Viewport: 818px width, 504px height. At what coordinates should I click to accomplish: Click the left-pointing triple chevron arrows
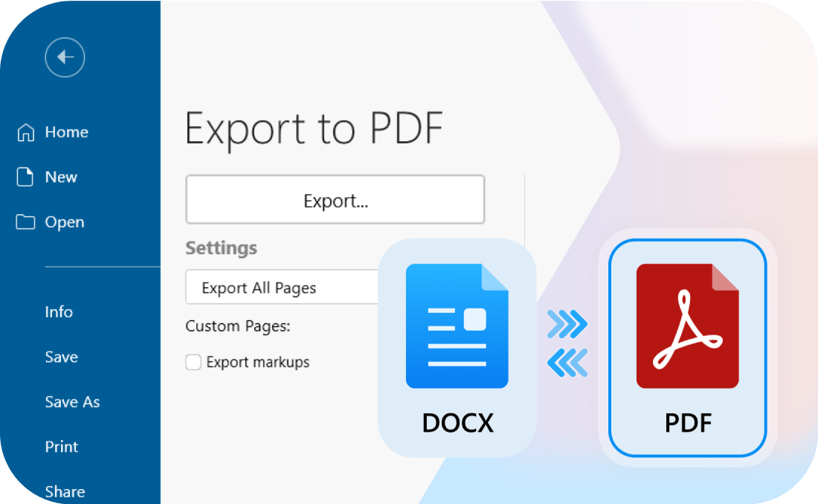pyautogui.click(x=567, y=362)
